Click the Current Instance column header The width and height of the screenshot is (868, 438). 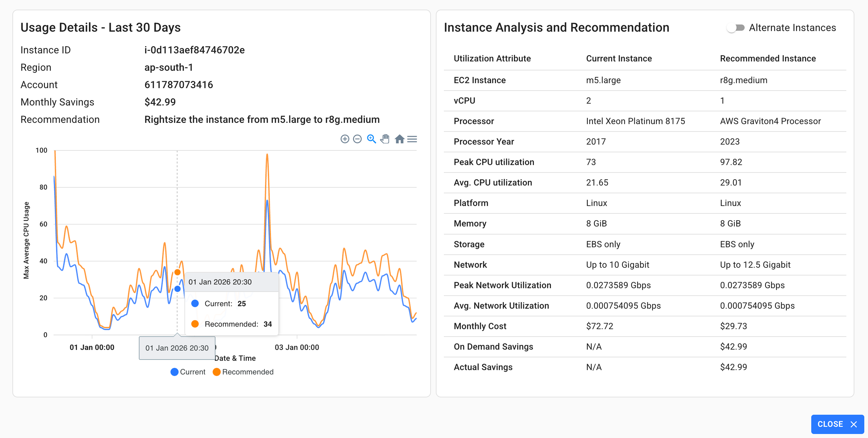click(619, 58)
